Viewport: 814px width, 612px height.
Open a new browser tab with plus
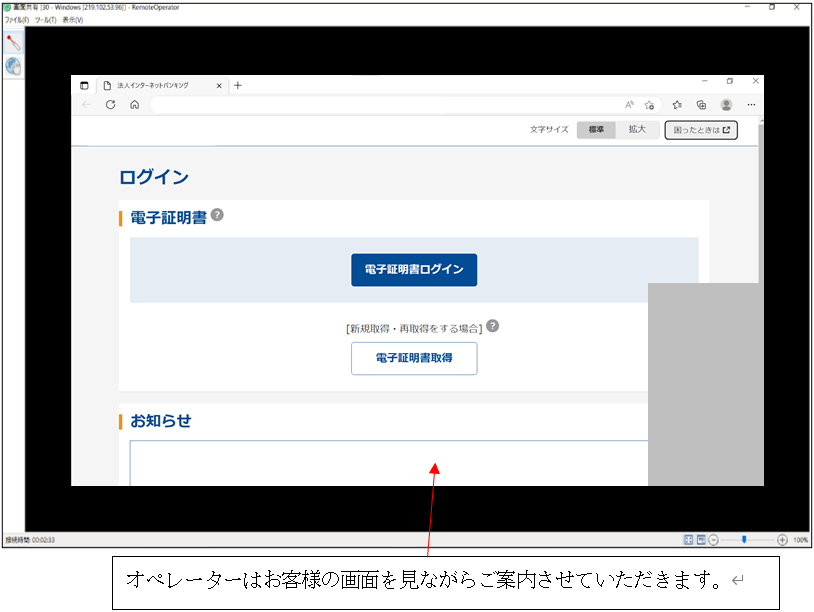(237, 86)
